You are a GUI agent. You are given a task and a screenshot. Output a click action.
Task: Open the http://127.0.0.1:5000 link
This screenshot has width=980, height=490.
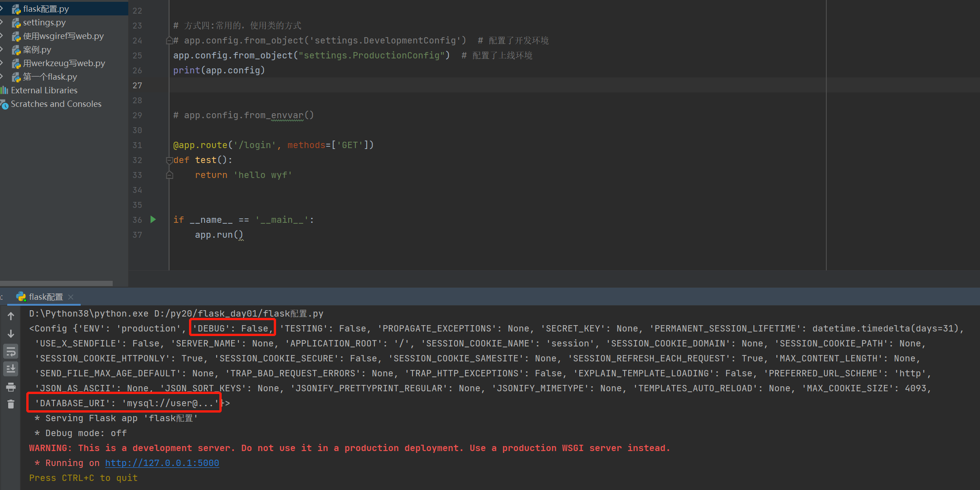pyautogui.click(x=162, y=463)
